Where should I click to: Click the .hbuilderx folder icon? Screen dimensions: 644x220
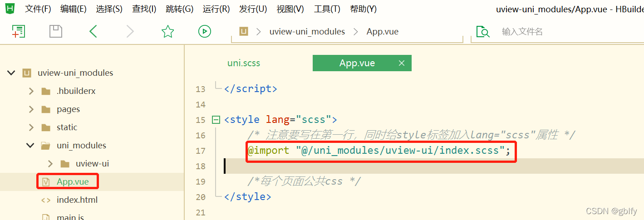(46, 91)
